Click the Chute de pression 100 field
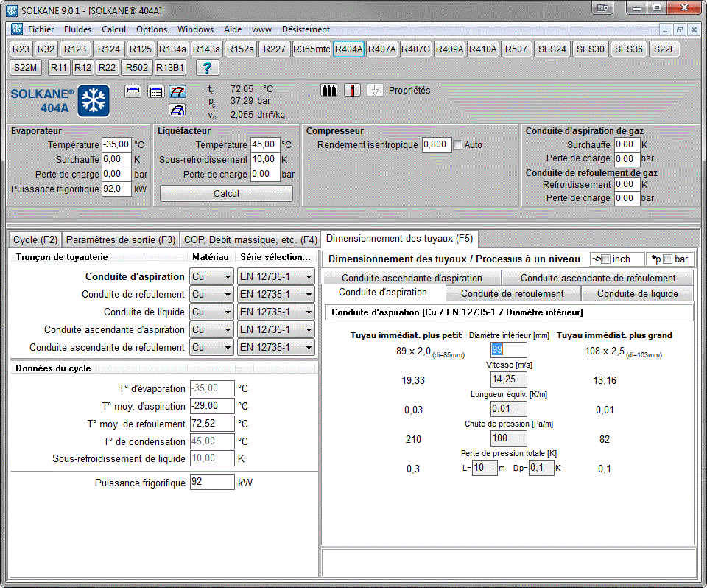 [x=509, y=438]
